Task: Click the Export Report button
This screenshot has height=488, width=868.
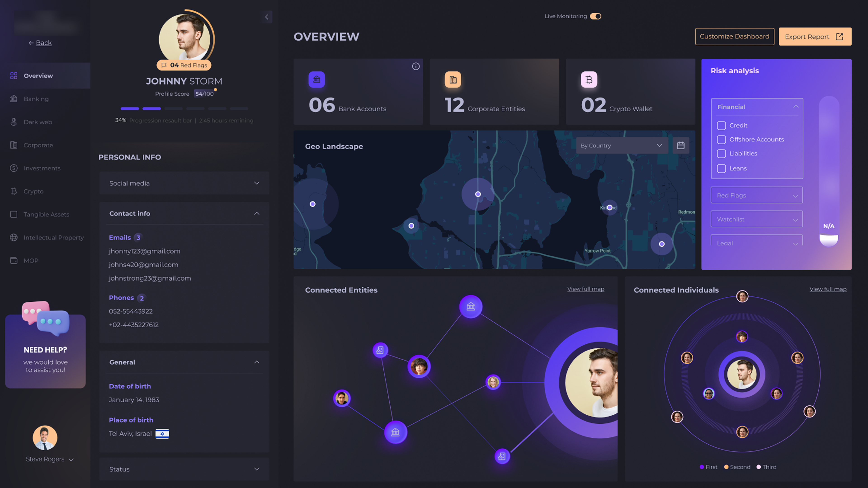Action: coord(815,36)
